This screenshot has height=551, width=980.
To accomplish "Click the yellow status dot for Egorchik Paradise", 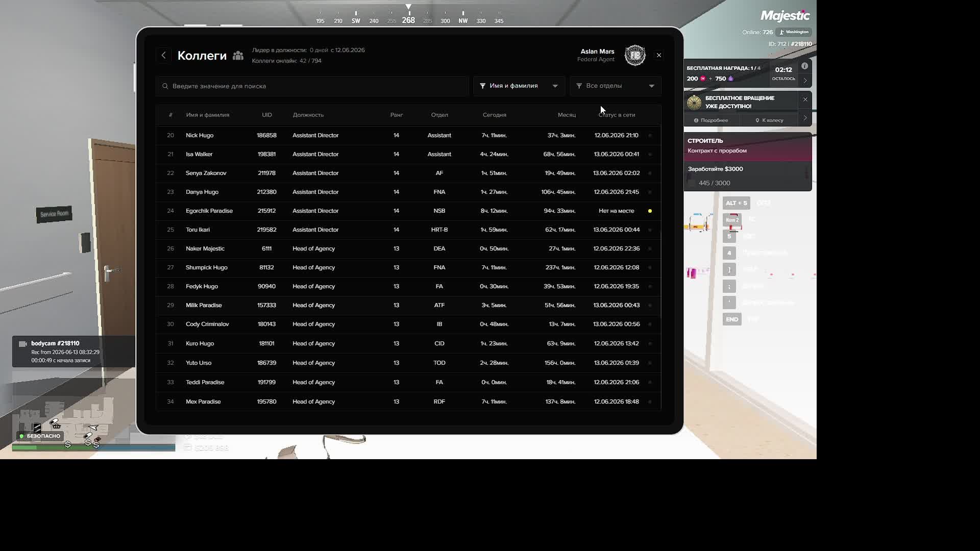I will point(650,211).
